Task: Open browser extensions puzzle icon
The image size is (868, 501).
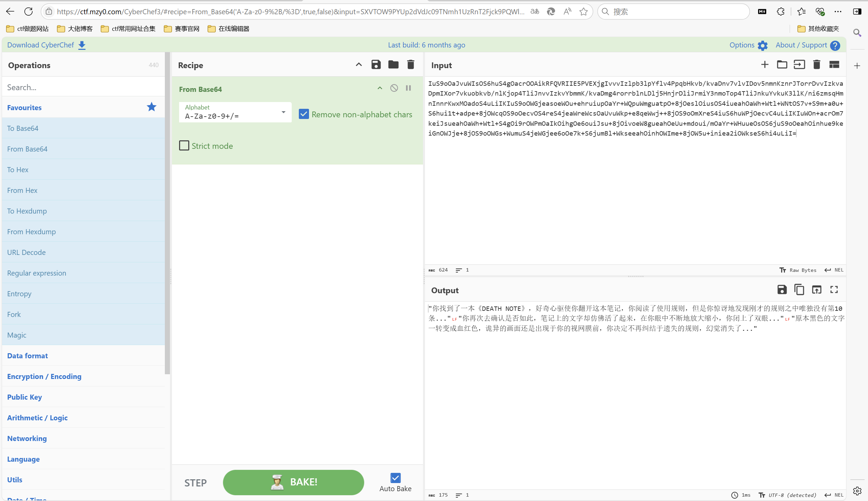Action: point(780,12)
